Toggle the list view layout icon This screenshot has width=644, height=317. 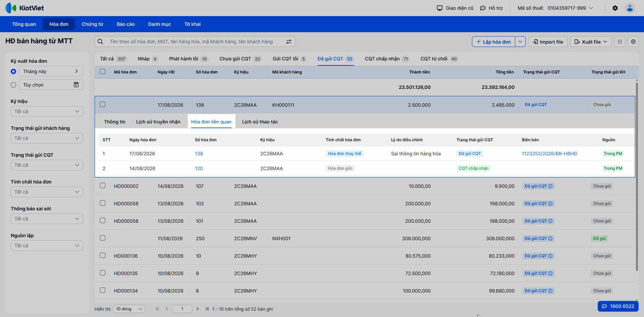coord(620,42)
